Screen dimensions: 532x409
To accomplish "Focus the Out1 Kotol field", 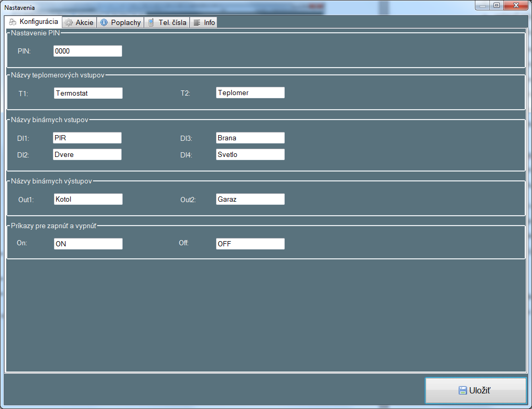I will pos(88,199).
